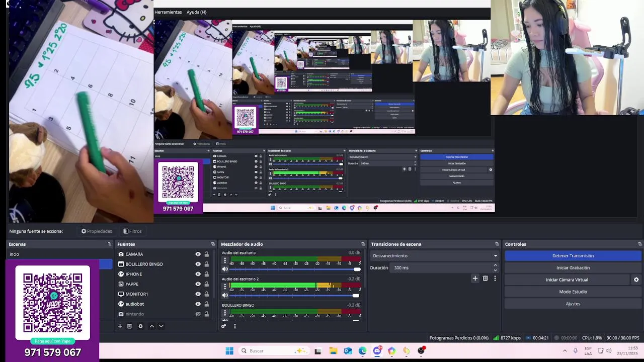Switch to OBS Studio taskbar icon
Image resolution: width=644 pixels, height=362 pixels.
click(421, 351)
